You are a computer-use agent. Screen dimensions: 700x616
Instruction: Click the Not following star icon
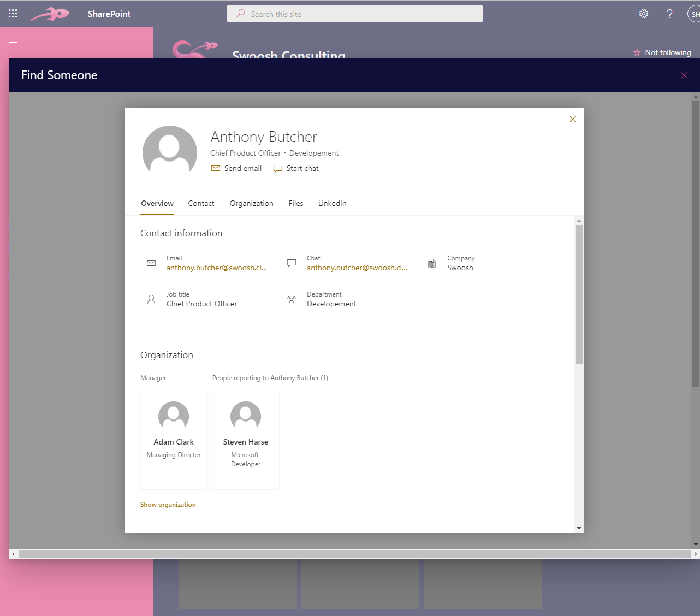[x=637, y=52]
